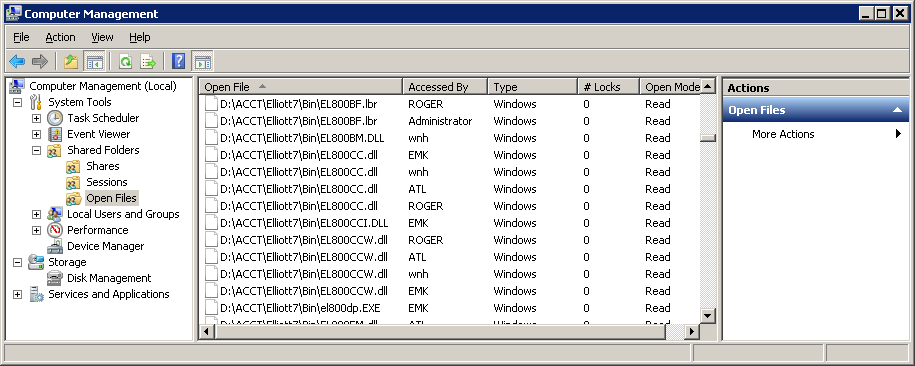Screen dimensions: 915x366
Task: Select the el800dp.EXE open file row
Action: (449, 308)
